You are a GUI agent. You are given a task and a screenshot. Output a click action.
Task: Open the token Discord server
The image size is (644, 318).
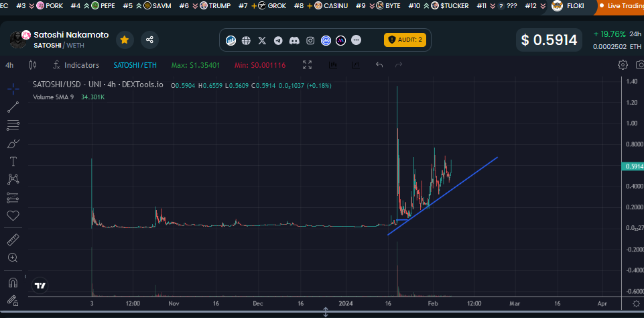[x=294, y=40]
